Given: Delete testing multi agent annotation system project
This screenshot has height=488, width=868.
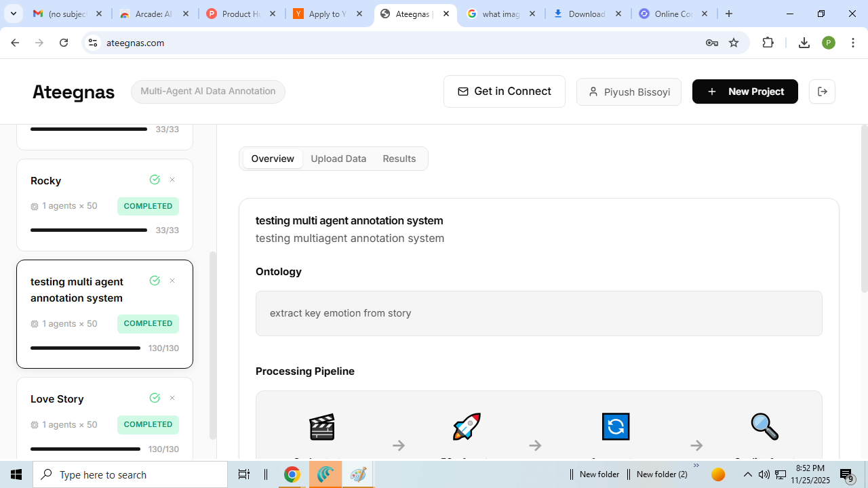Looking at the screenshot, I should coord(172,281).
